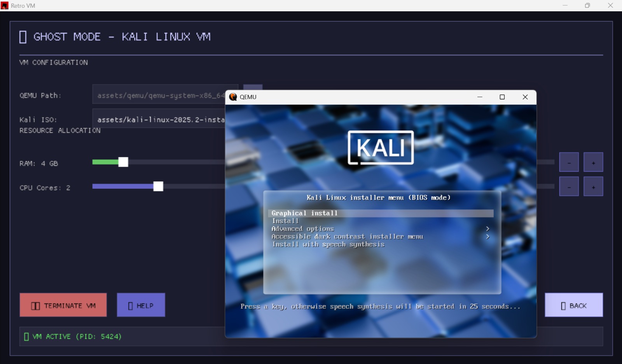Go back with the BACK button

[574, 305]
